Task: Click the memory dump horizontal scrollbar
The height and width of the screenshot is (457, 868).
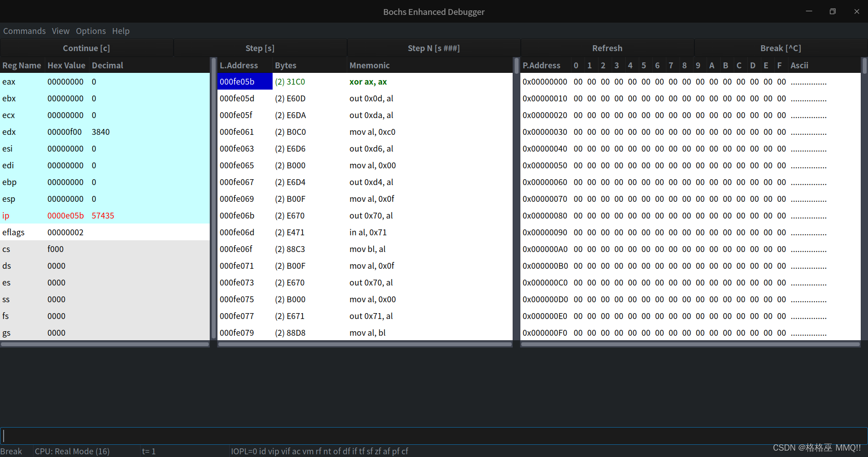Action: [690, 344]
